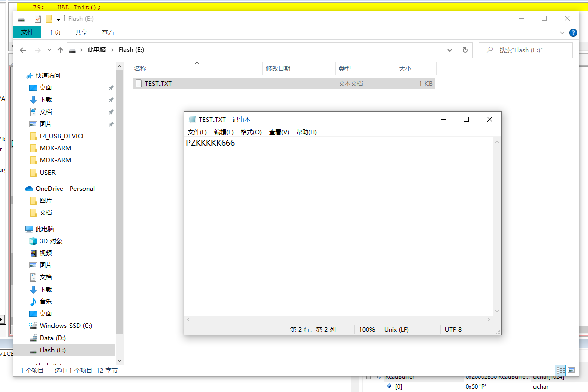Switch to the 查看 ribbon tab in Explorer
The image size is (588, 392).
tap(108, 33)
